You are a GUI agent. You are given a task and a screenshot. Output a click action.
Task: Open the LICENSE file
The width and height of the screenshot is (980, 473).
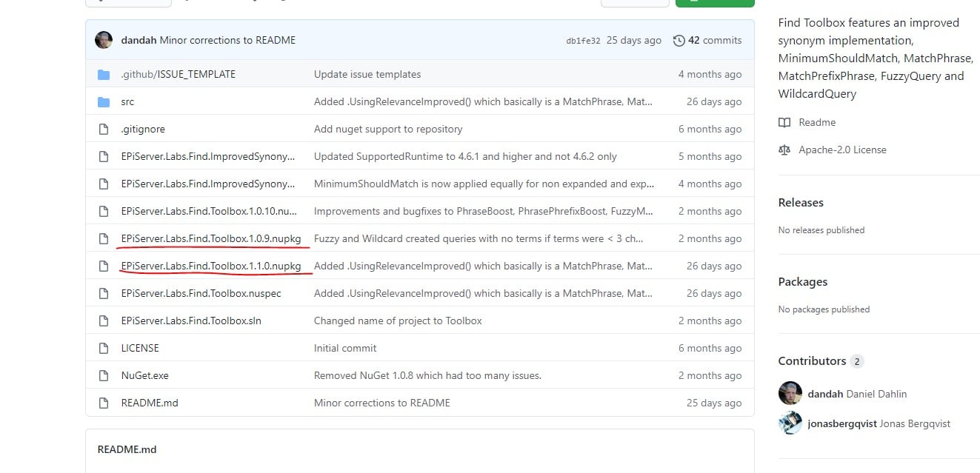pyautogui.click(x=140, y=348)
